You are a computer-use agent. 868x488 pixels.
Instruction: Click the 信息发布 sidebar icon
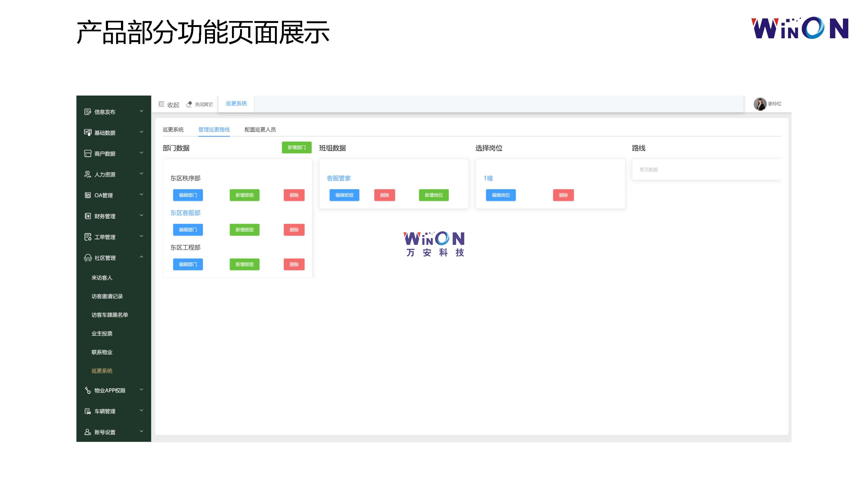tap(88, 112)
